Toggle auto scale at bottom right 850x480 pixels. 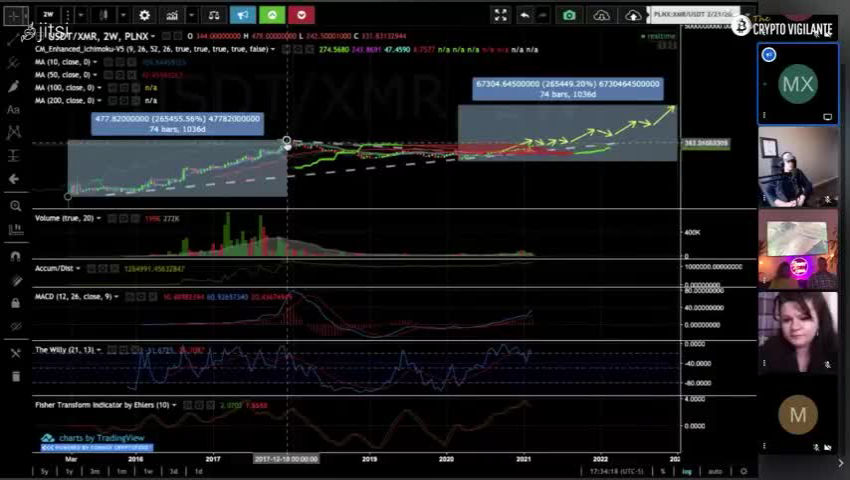[x=715, y=471]
